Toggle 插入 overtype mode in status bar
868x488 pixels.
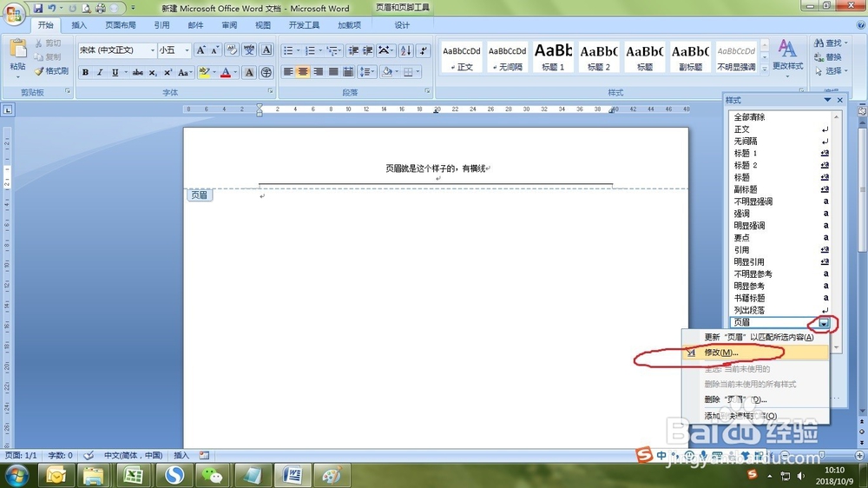181,455
